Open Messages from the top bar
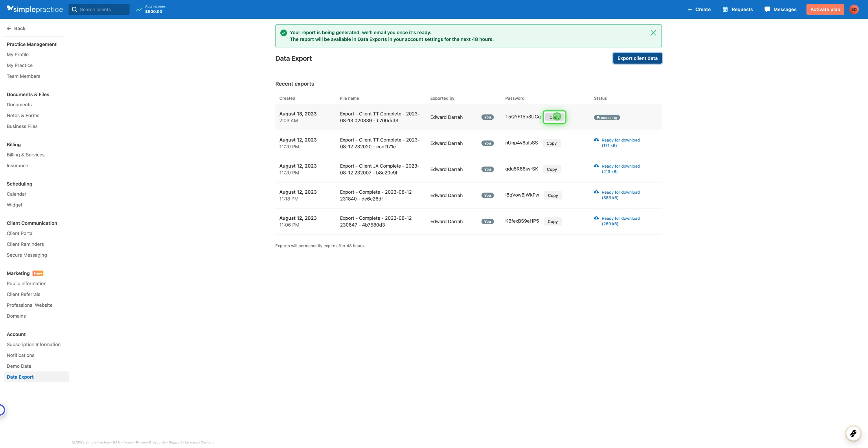 (x=780, y=10)
